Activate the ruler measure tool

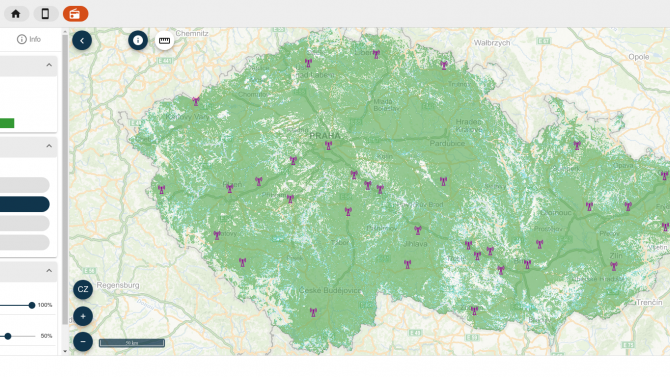[x=164, y=41]
